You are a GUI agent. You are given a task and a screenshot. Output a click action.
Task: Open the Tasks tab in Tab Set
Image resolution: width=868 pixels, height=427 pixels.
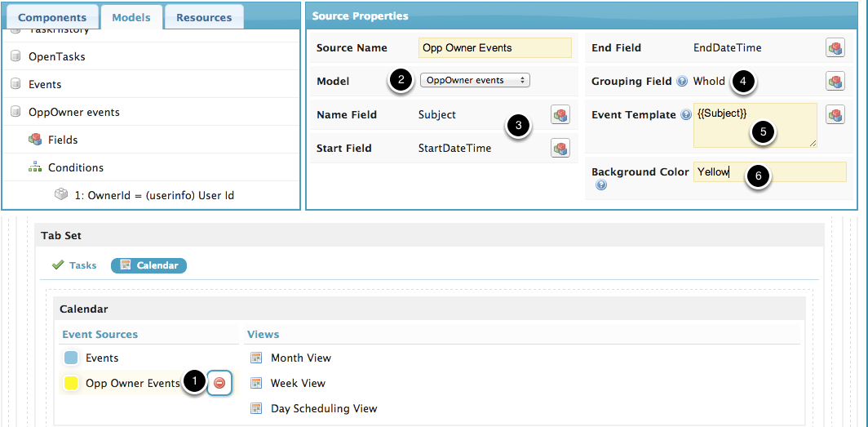tap(74, 265)
